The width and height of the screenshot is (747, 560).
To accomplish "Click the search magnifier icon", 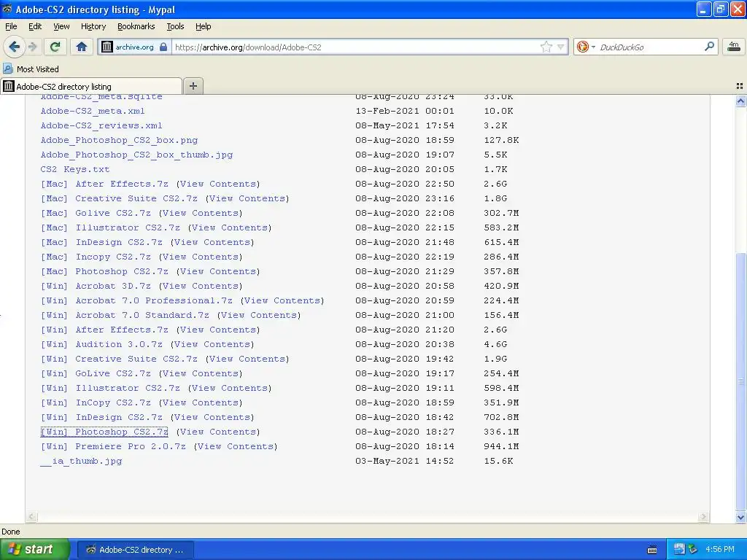I will [709, 47].
